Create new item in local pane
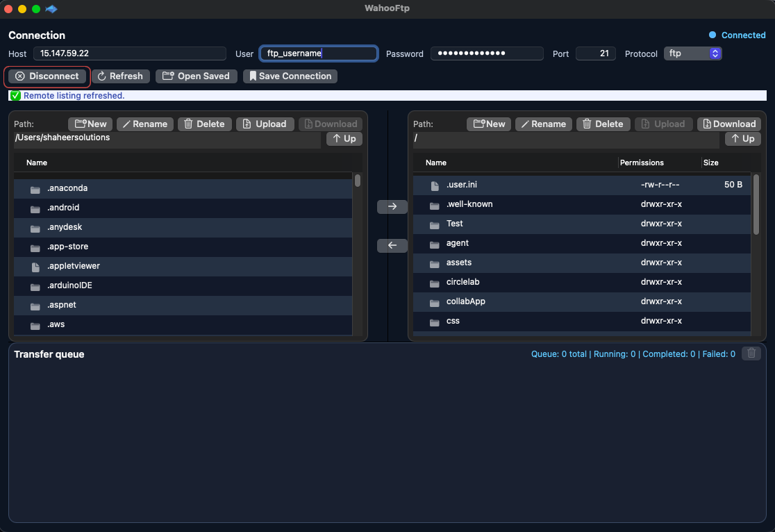This screenshot has width=775, height=532. coord(90,124)
